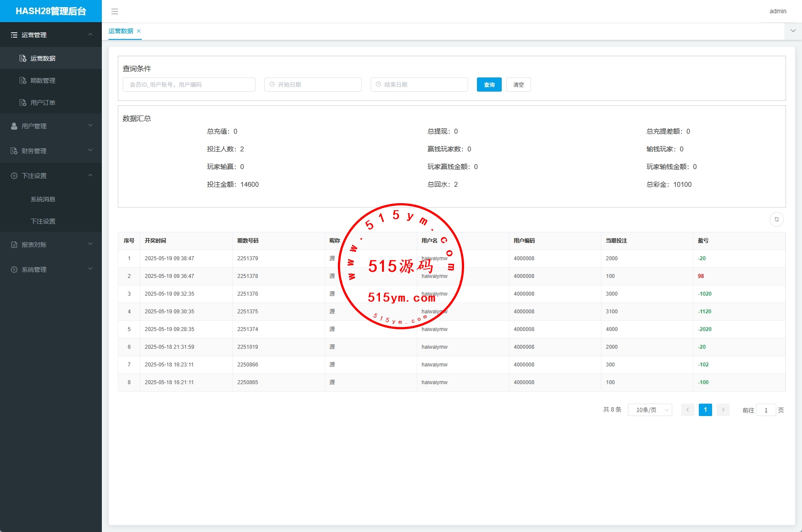This screenshot has width=802, height=532.
Task: Click the refresh icon above the table
Action: (776, 220)
